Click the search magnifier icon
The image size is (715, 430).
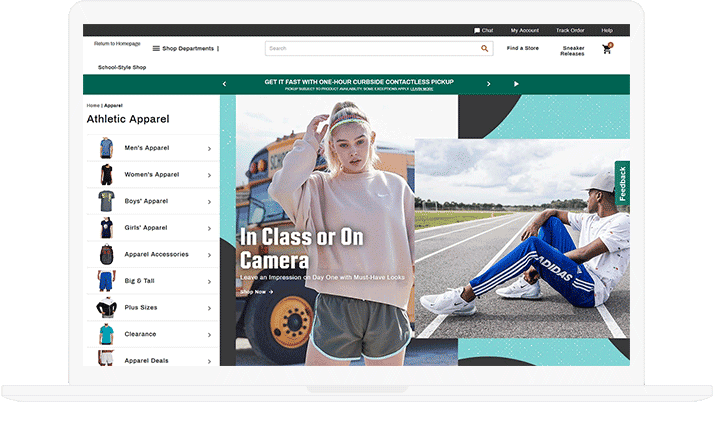485,48
